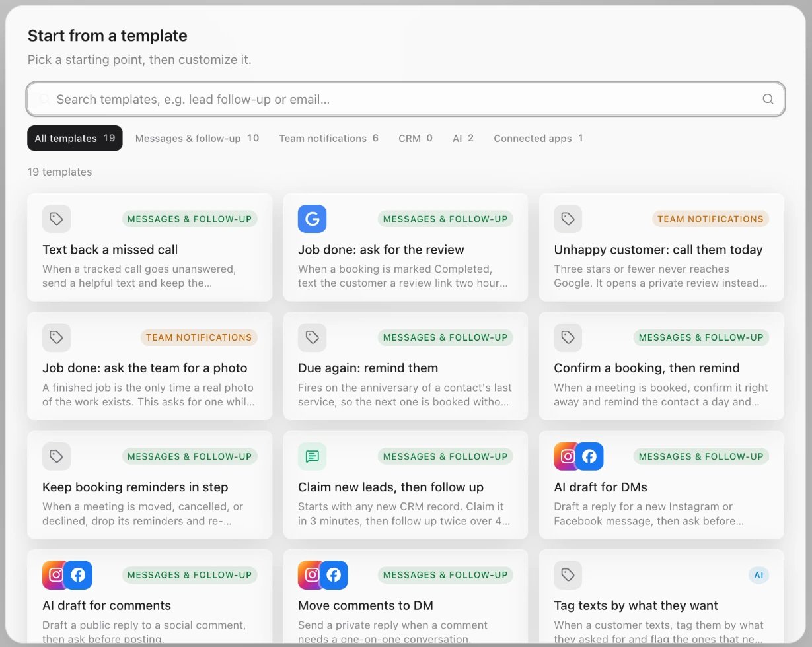Click the Google icon on the Job done: ask for the review card
Viewport: 812px width, 647px height.
coord(312,219)
